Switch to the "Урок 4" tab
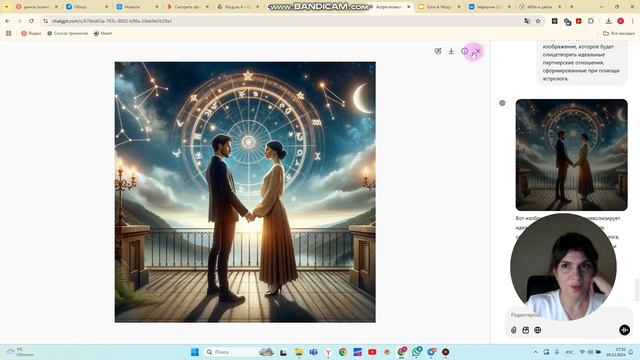This screenshot has width=640, height=360. tap(439, 7)
